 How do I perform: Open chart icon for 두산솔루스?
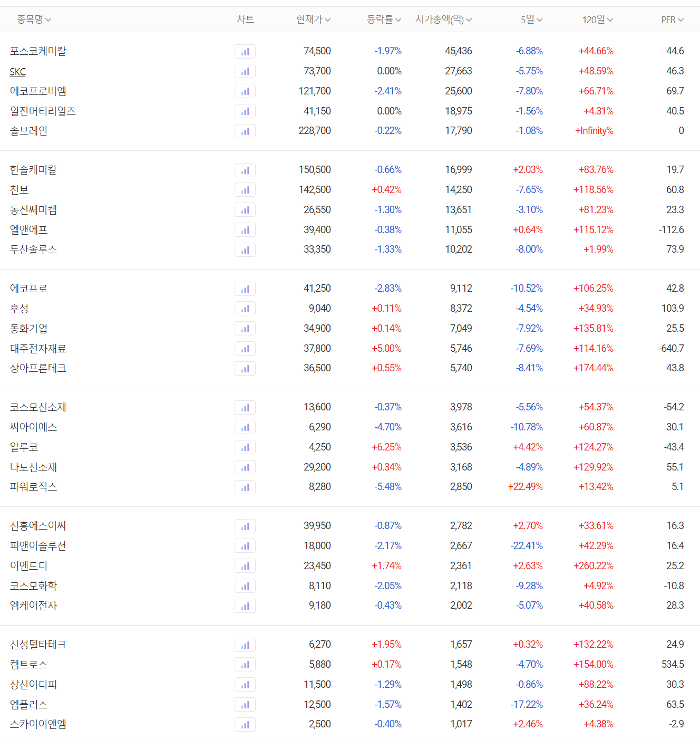tap(245, 249)
